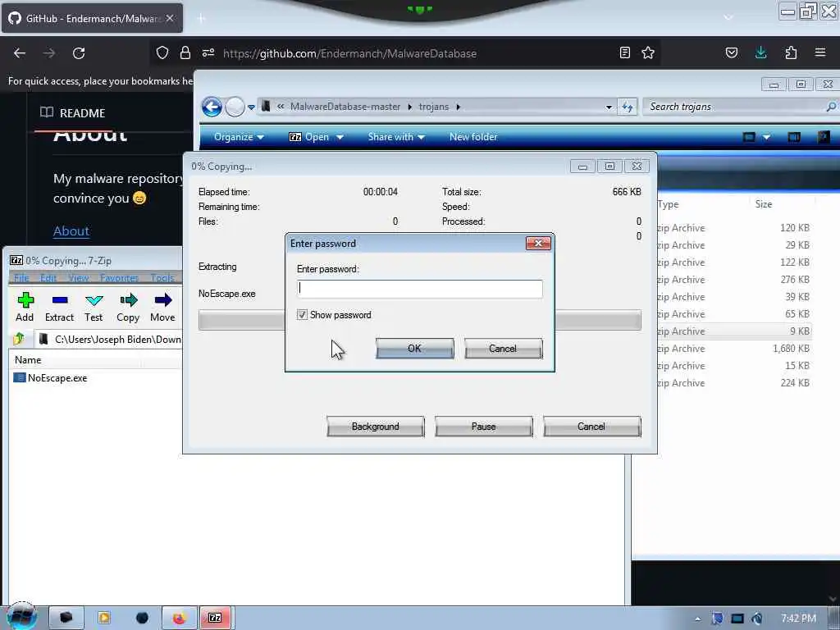Click the 7-Zip Add toolbar icon
The image size is (840, 630).
25,307
